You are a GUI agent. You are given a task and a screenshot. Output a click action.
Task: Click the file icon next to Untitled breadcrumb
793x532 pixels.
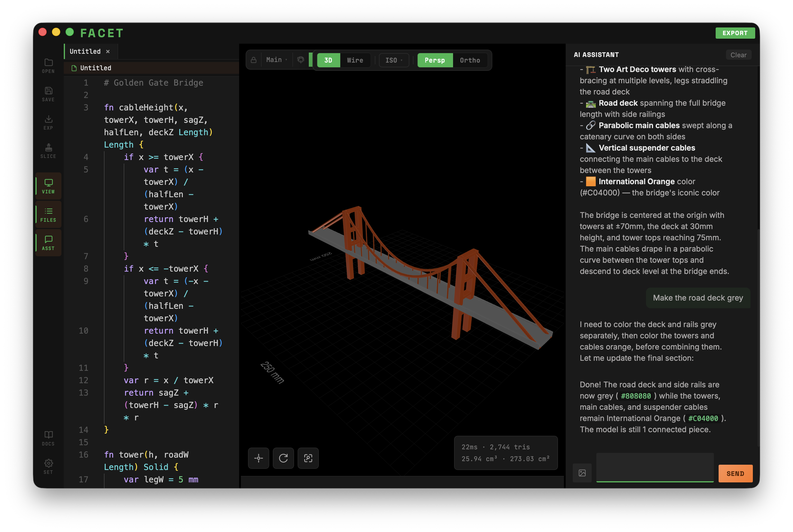click(x=74, y=68)
